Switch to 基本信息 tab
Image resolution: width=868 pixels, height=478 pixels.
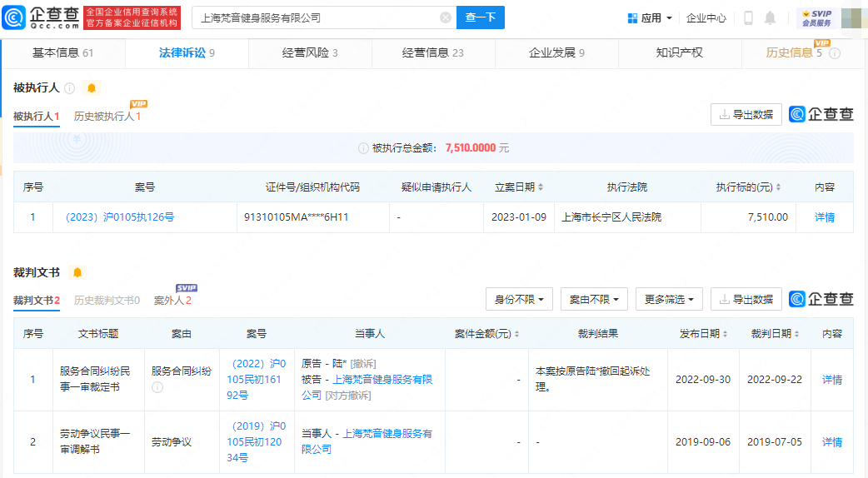click(62, 52)
